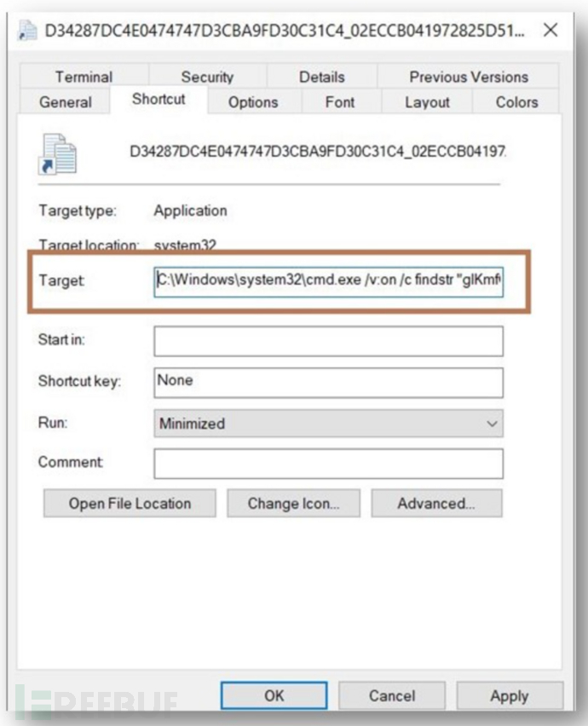Switch to the General tab

tap(66, 102)
